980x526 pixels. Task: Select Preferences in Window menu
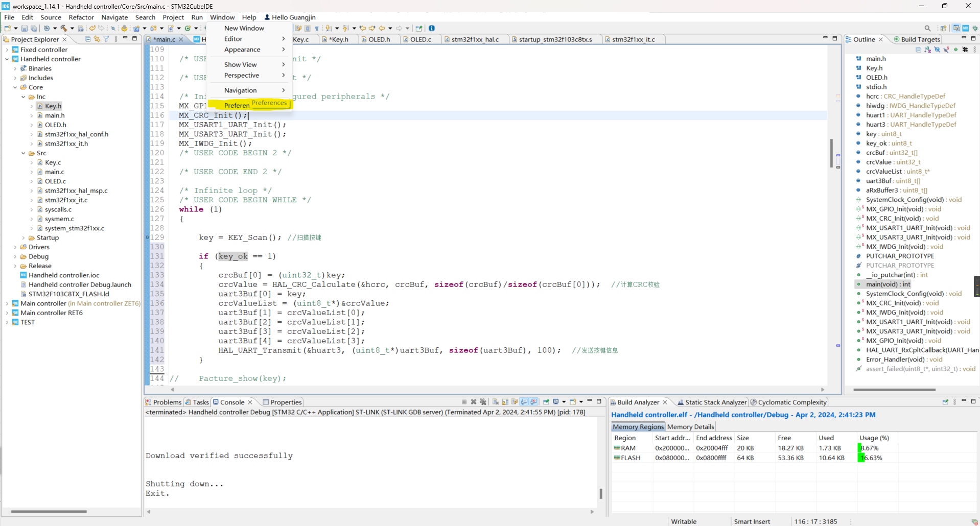[250, 105]
